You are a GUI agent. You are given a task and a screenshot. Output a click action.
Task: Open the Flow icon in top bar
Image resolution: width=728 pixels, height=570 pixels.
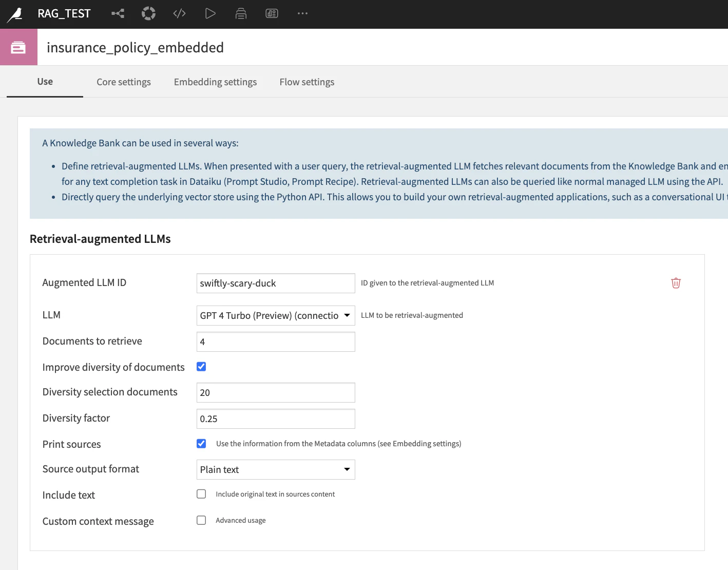(x=118, y=14)
